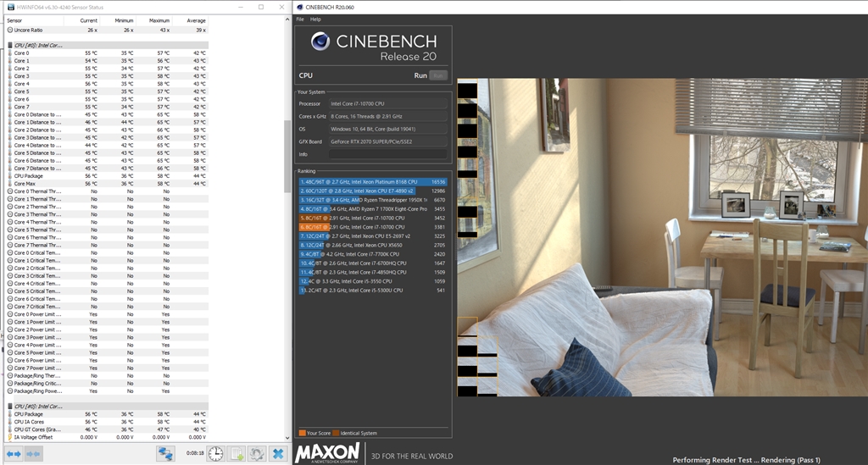Select ranking row Intel Core i7-6700HQ CPU
Image resolution: width=868 pixels, height=465 pixels.
(x=373, y=263)
